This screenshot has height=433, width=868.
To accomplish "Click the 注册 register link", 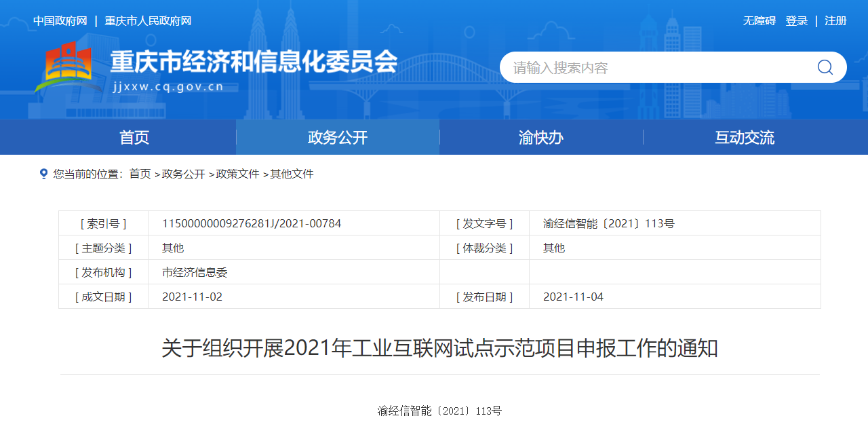I will click(x=835, y=21).
